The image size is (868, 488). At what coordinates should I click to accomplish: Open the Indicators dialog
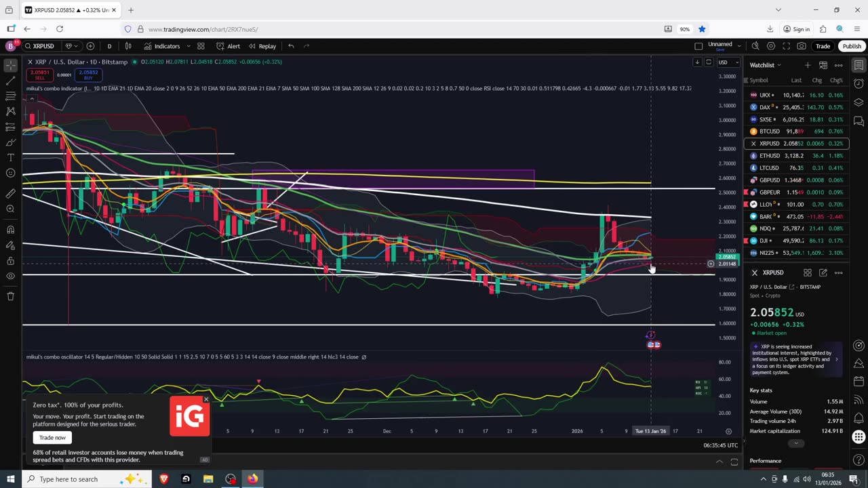click(x=161, y=46)
